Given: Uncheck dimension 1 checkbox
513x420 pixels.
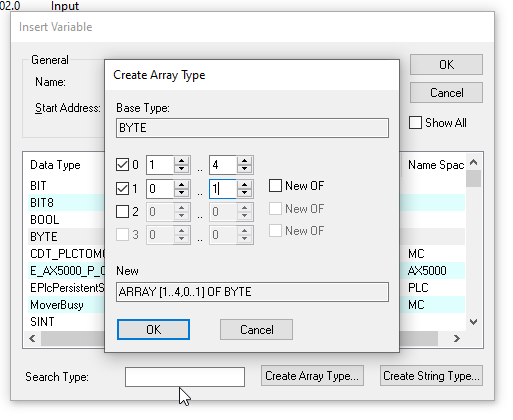Looking at the screenshot, I should [x=122, y=189].
